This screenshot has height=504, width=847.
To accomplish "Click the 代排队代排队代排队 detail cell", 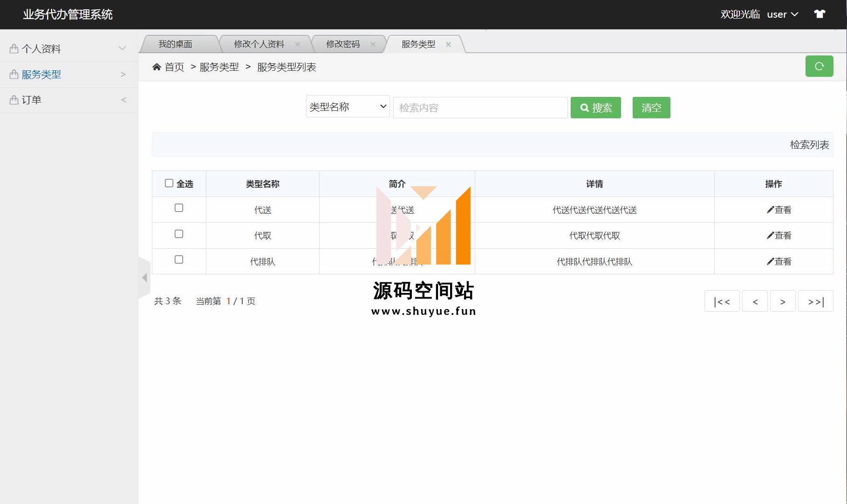I will point(594,262).
